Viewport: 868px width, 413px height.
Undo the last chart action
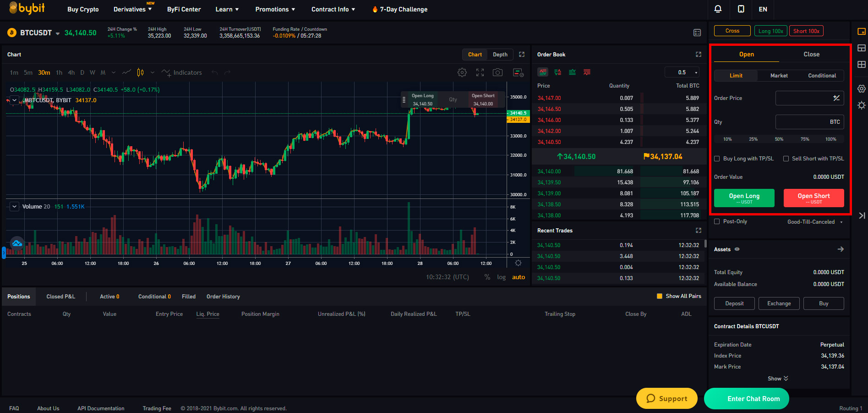click(215, 72)
